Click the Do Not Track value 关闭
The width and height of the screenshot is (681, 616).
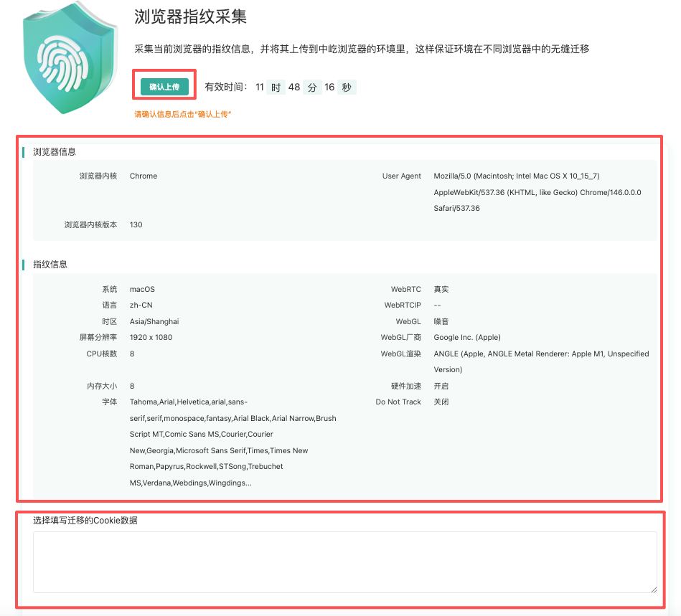point(441,402)
